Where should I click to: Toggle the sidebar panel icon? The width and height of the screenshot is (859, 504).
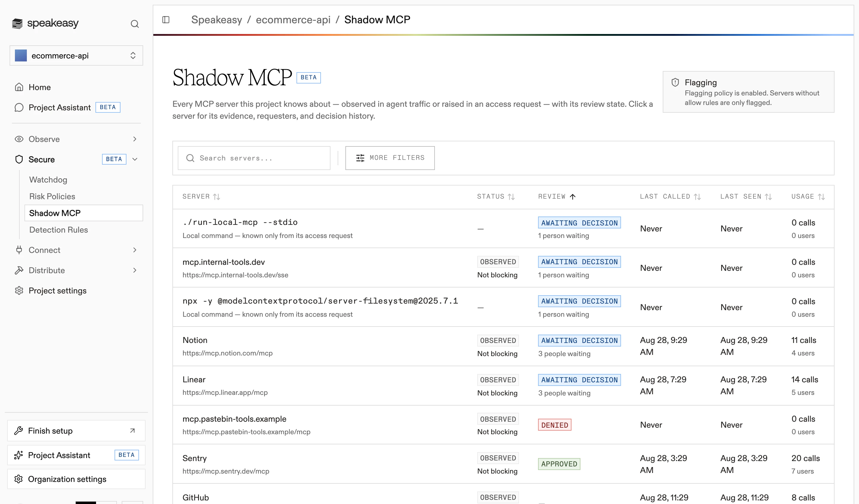166,20
